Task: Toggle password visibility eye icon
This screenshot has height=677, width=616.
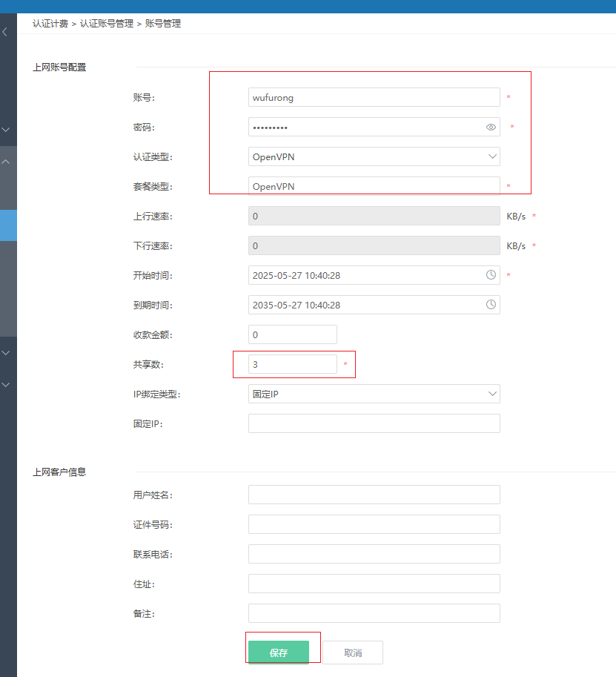Action: pos(491,128)
